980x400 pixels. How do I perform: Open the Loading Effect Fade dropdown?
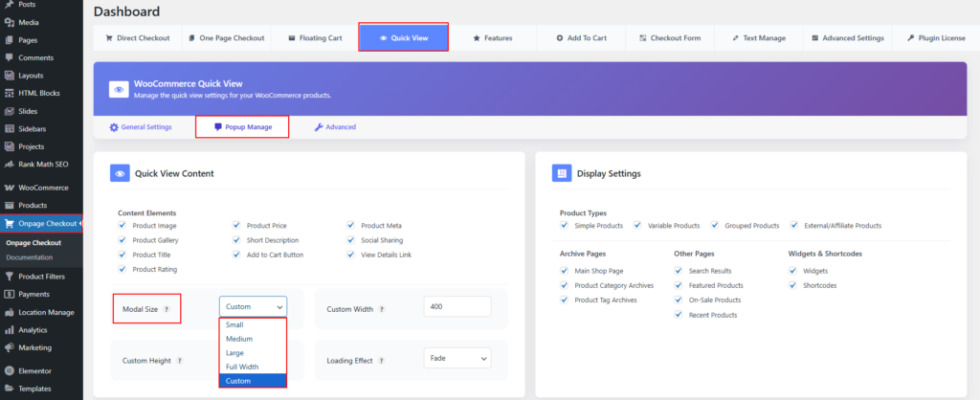coord(457,358)
